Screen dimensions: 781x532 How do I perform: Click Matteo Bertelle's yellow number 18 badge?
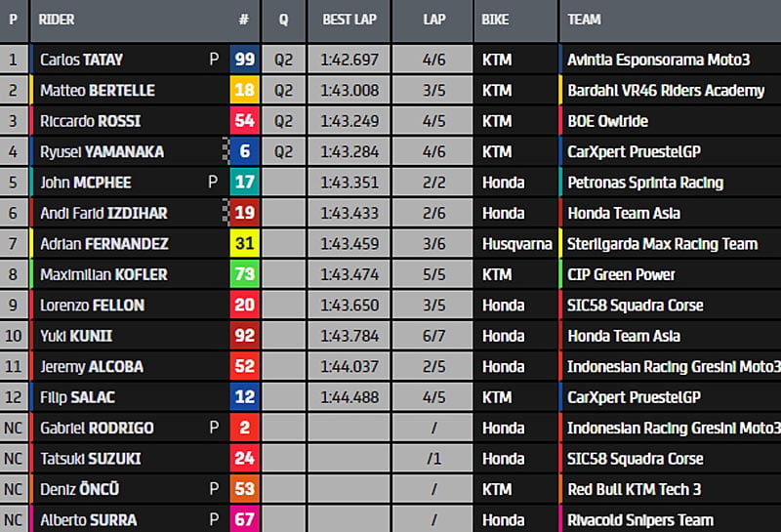coord(244,91)
